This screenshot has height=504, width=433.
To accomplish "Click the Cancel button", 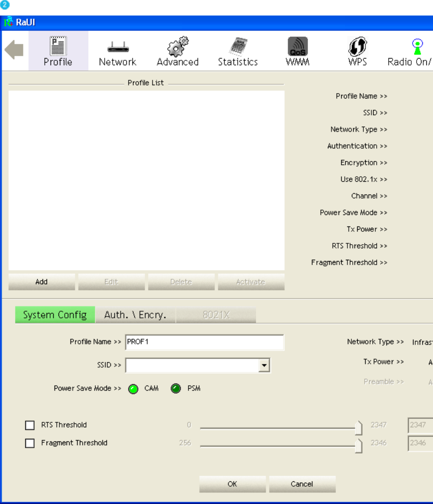I will pyautogui.click(x=302, y=484).
